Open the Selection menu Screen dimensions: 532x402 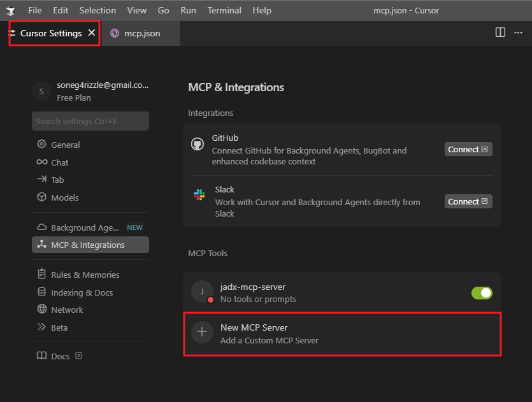pos(97,10)
